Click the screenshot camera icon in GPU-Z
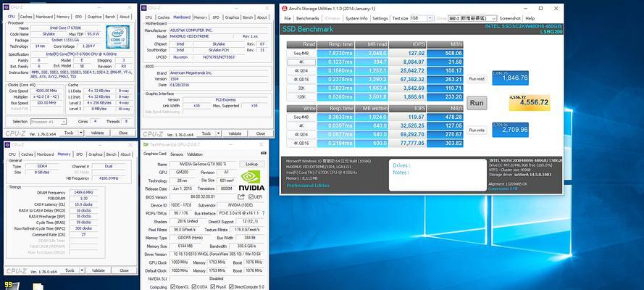Screen dimensions: 644x290 tap(263, 154)
